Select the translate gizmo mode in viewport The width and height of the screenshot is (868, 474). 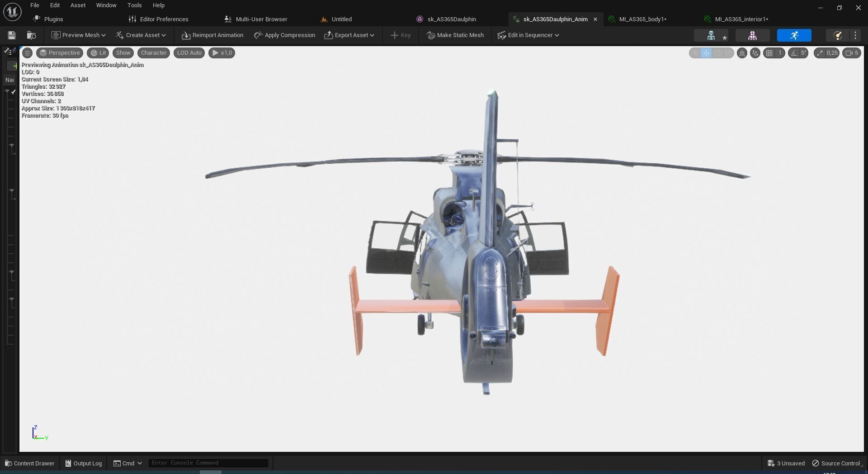(x=706, y=53)
